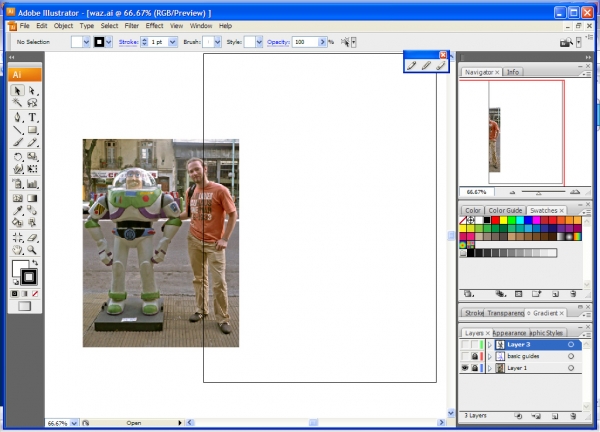Switch to the Info tab

513,72
